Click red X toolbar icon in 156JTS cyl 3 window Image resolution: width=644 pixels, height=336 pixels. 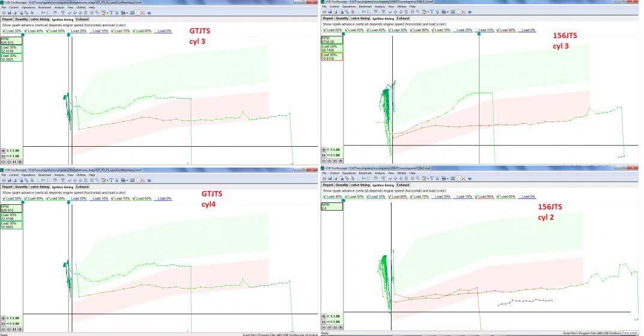click(464, 12)
